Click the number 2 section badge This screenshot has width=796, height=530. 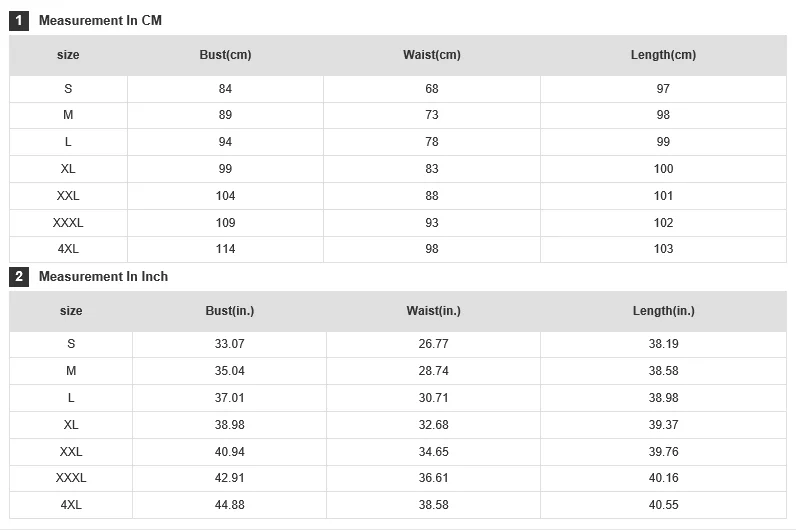19,276
